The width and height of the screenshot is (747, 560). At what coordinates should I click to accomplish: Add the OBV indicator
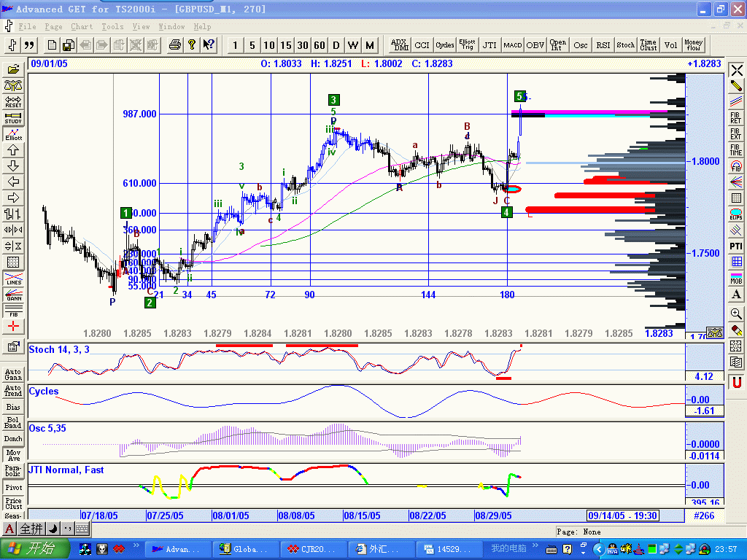pos(535,45)
